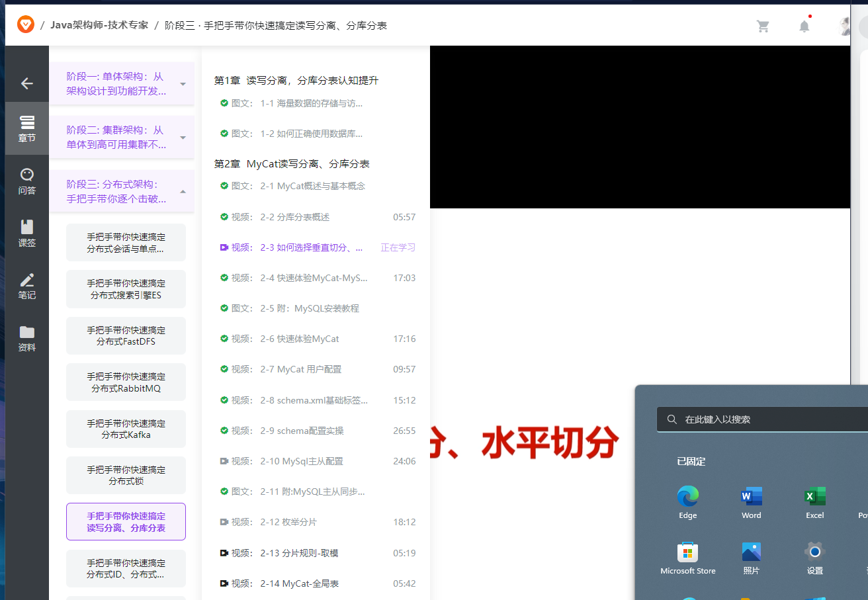Select 分布式ID course button
Image resolution: width=868 pixels, height=600 pixels.
pos(126,569)
